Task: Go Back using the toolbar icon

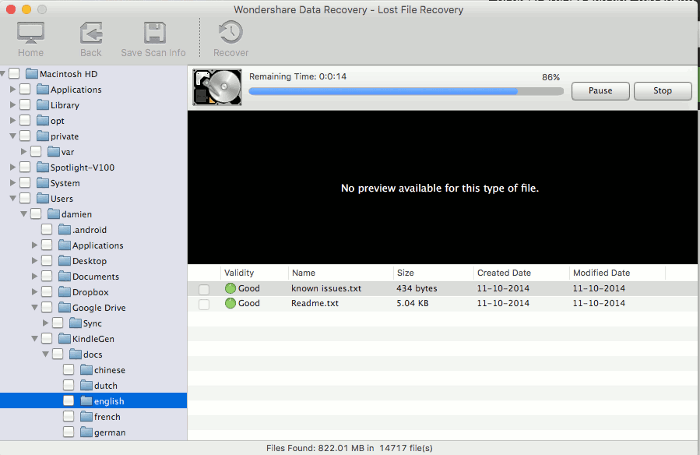Action: pos(91,33)
